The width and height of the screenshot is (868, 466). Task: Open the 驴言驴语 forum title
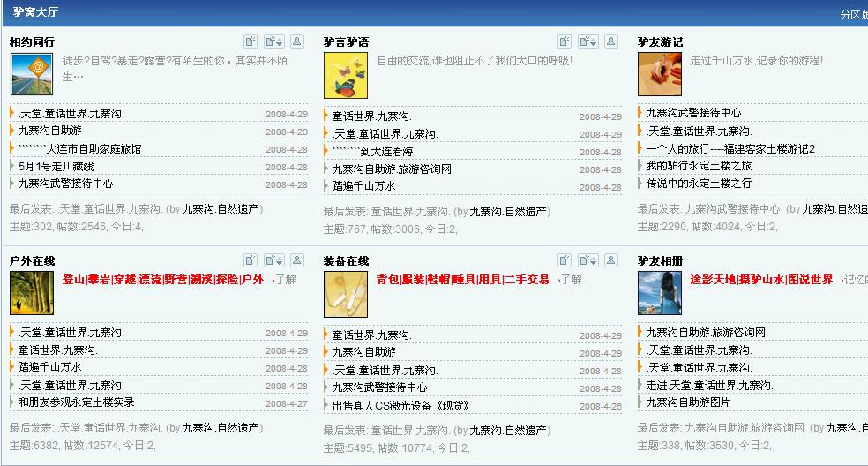pos(346,42)
